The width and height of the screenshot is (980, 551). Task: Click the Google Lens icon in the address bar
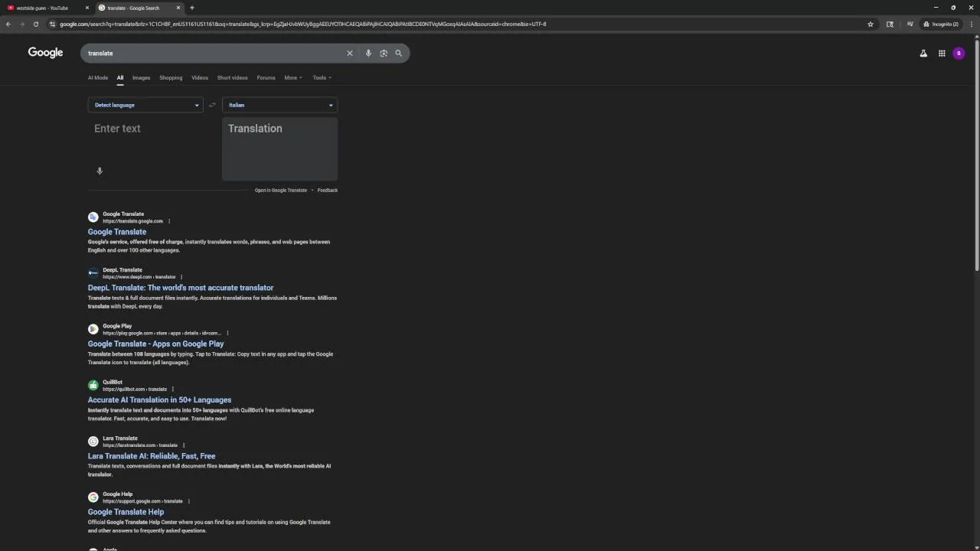[x=890, y=24]
